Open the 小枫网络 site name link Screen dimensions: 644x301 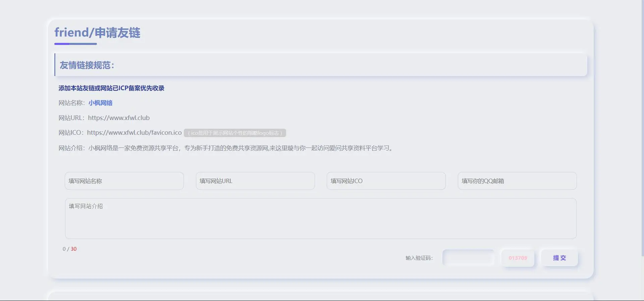[x=100, y=103]
